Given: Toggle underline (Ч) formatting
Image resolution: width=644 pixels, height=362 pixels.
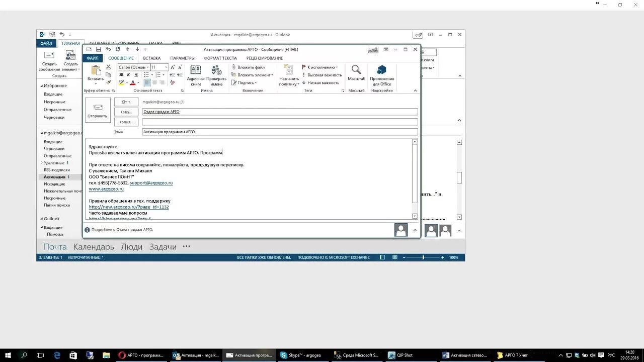Looking at the screenshot, I should [135, 74].
